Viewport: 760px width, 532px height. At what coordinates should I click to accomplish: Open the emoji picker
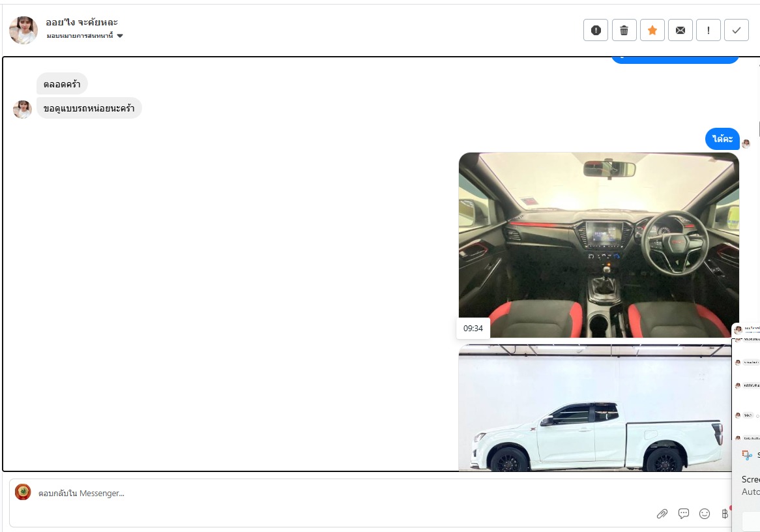tap(704, 514)
